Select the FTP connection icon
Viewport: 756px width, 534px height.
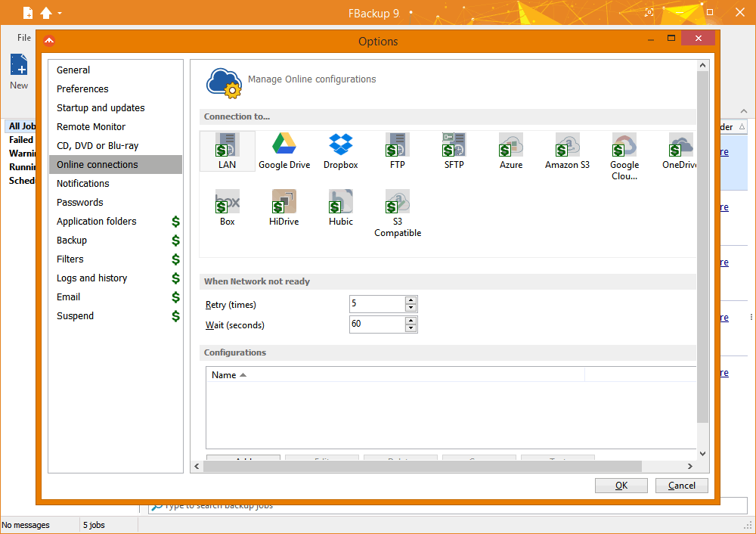pyautogui.click(x=398, y=151)
